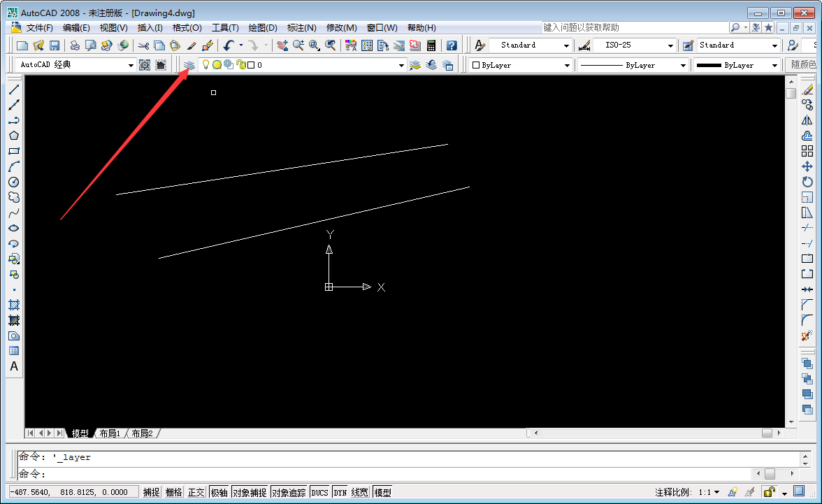
Task: Toggle layer 0 visibility lightbulb off
Action: click(206, 64)
